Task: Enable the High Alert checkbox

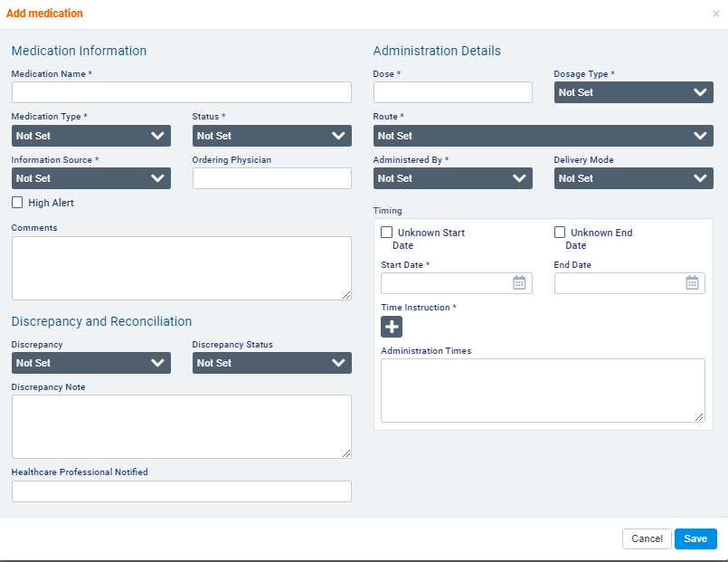Action: tap(17, 203)
